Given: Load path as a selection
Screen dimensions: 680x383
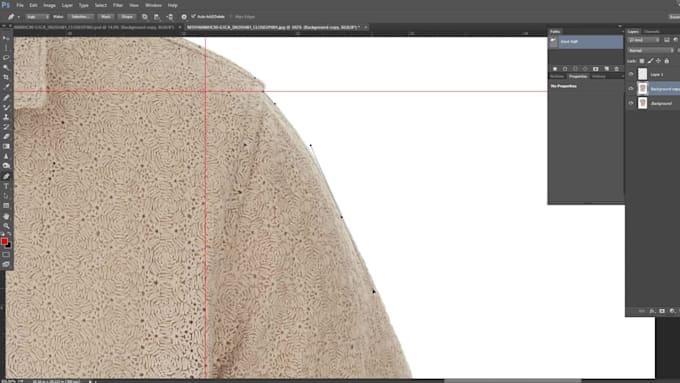Looking at the screenshot, I should tap(575, 69).
